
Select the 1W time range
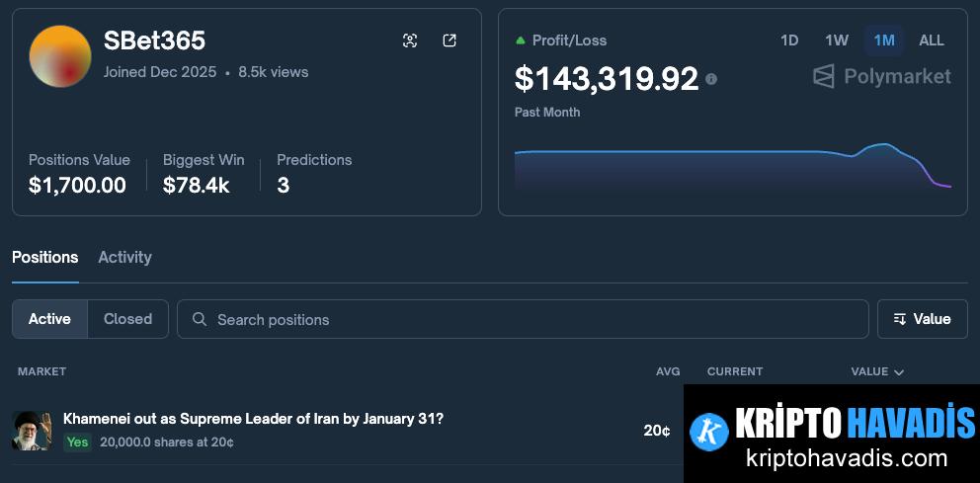point(837,40)
